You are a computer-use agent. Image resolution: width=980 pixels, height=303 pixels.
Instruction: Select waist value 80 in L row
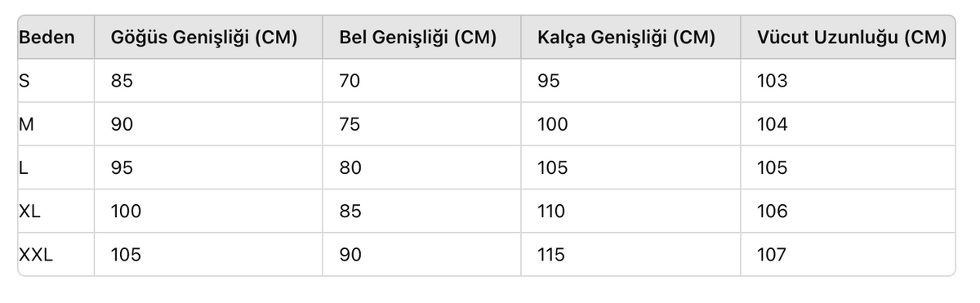point(350,167)
